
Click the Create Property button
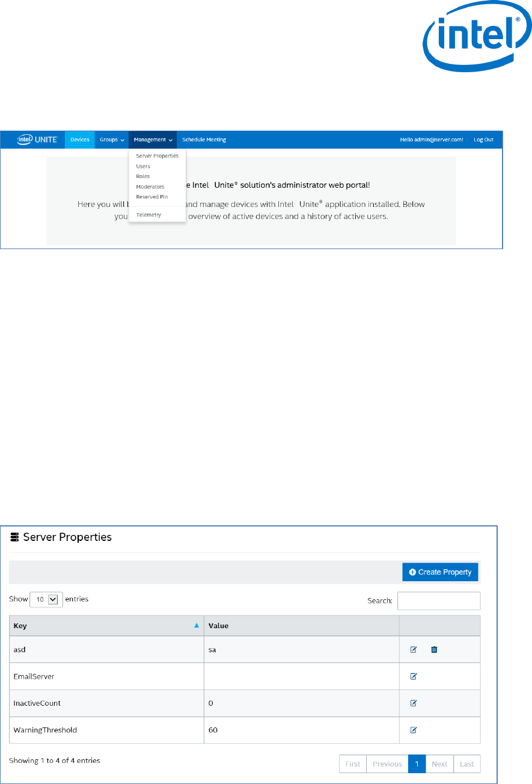coord(440,572)
